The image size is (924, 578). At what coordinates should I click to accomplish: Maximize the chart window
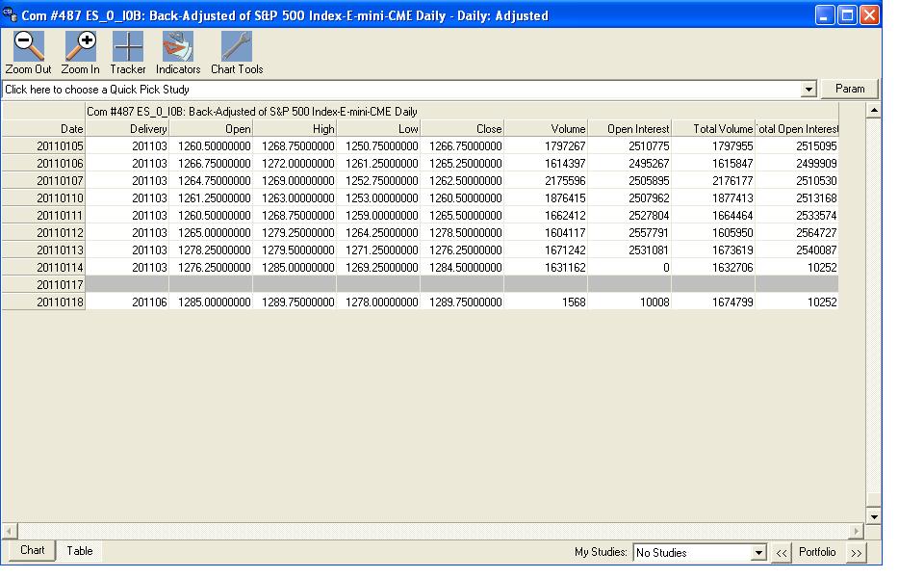(x=847, y=14)
